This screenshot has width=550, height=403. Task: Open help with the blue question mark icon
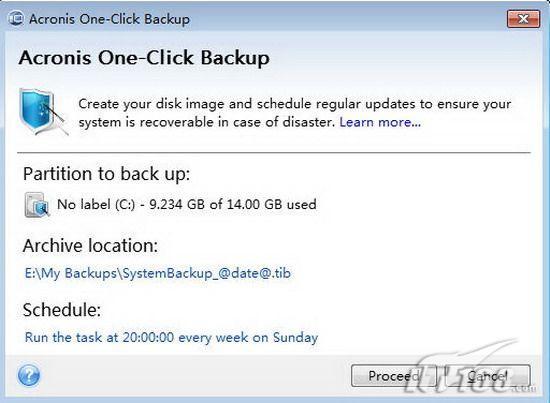[29, 375]
